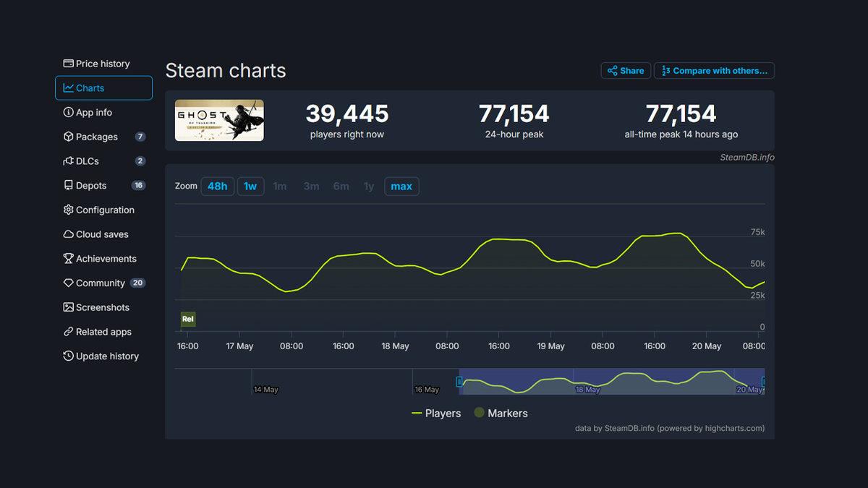Open the Update history section
The height and width of the screenshot is (488, 868).
coord(107,356)
